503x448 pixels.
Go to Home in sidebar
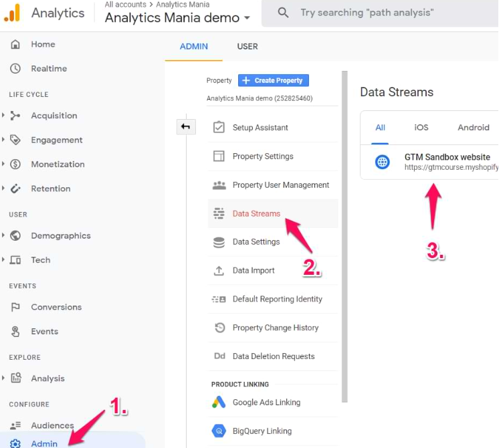pyautogui.click(x=43, y=44)
